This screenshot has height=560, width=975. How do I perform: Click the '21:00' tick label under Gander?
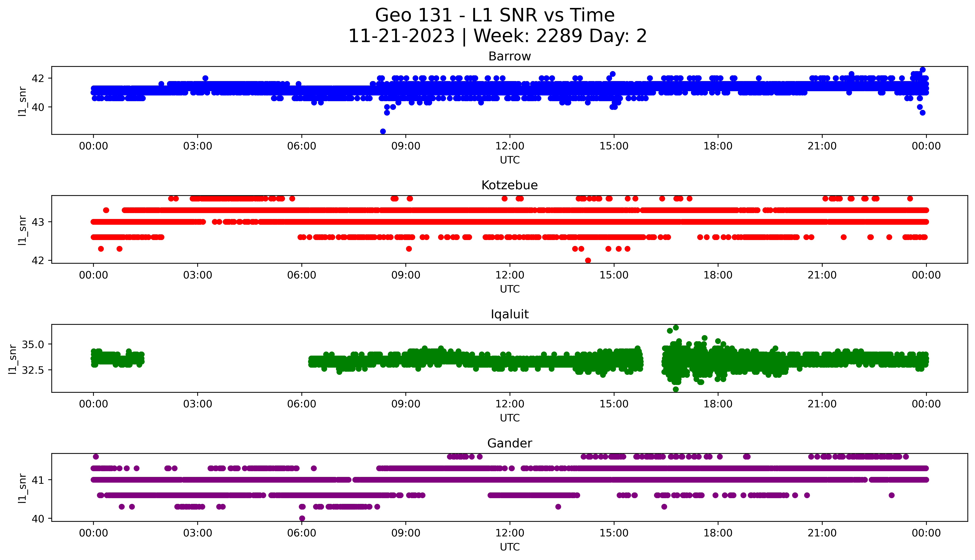pos(822,533)
